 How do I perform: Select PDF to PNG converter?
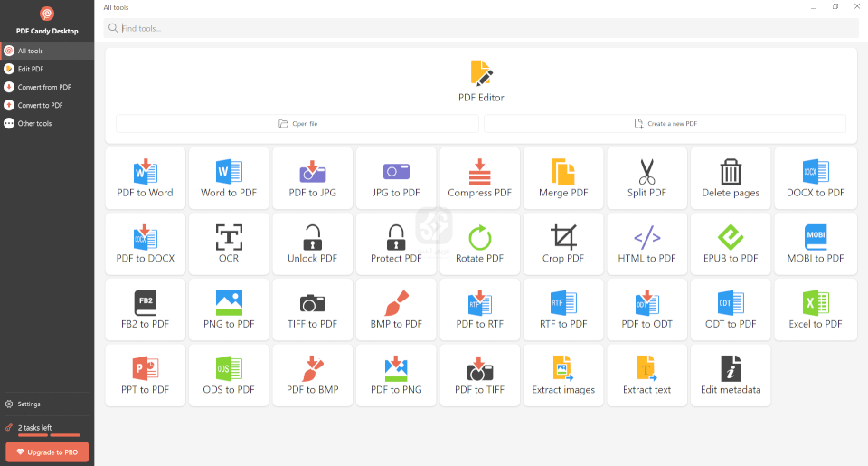click(x=396, y=376)
